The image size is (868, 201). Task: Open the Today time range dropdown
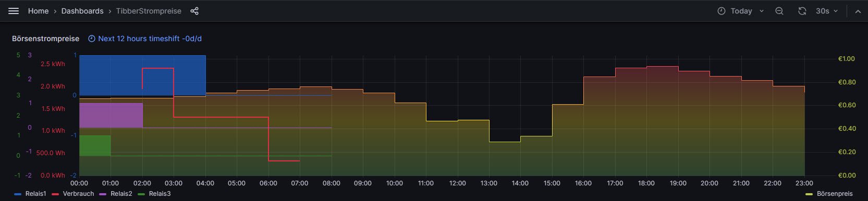click(741, 11)
